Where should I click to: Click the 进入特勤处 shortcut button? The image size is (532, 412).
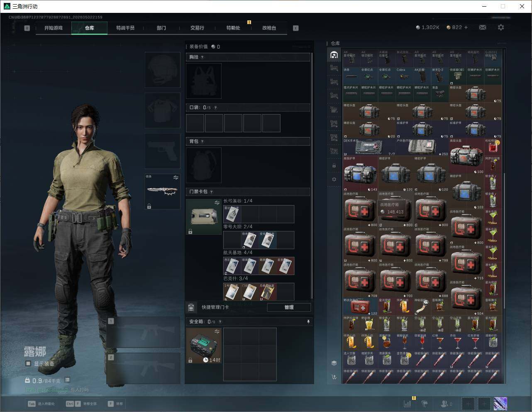41,404
